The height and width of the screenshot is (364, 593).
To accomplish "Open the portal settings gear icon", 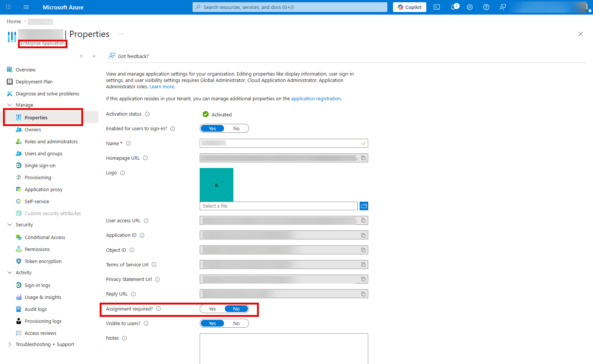I will (470, 7).
